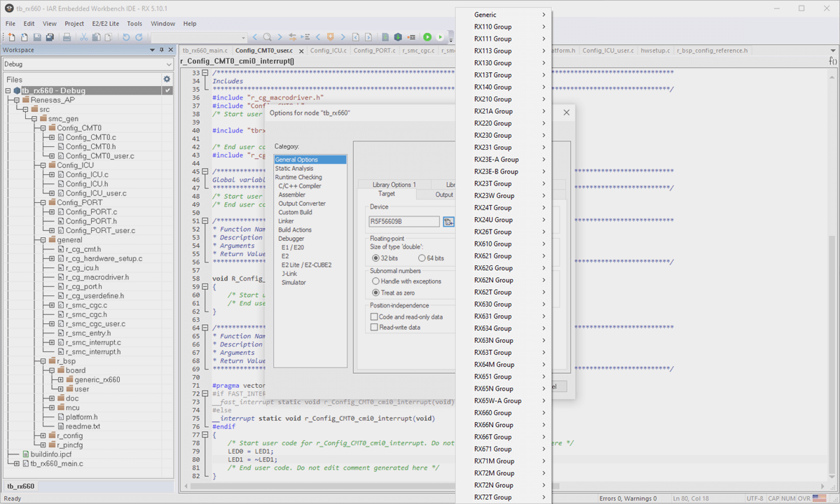Open the Tools menu

coord(135,24)
